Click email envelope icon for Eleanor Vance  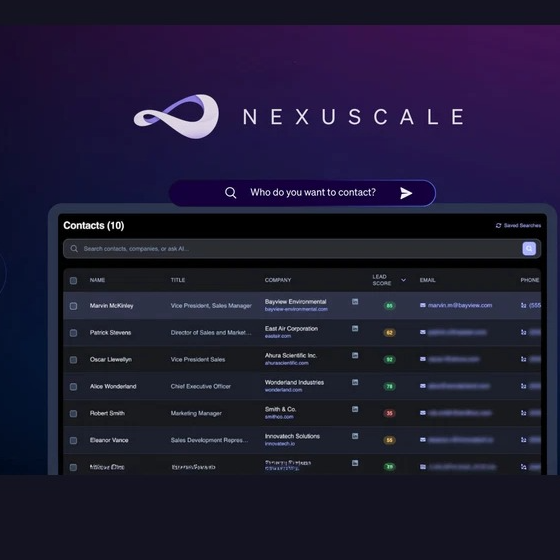point(423,440)
